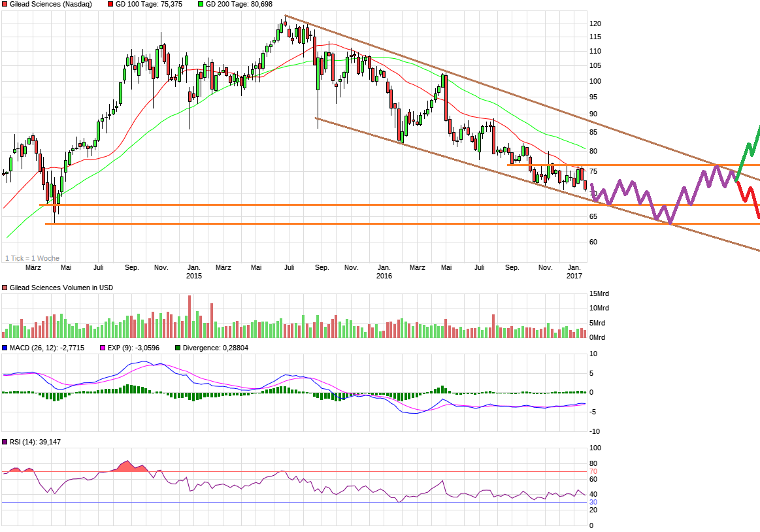Click the volume axis label 5Mrd
The height and width of the screenshot is (532, 760).
click(597, 323)
